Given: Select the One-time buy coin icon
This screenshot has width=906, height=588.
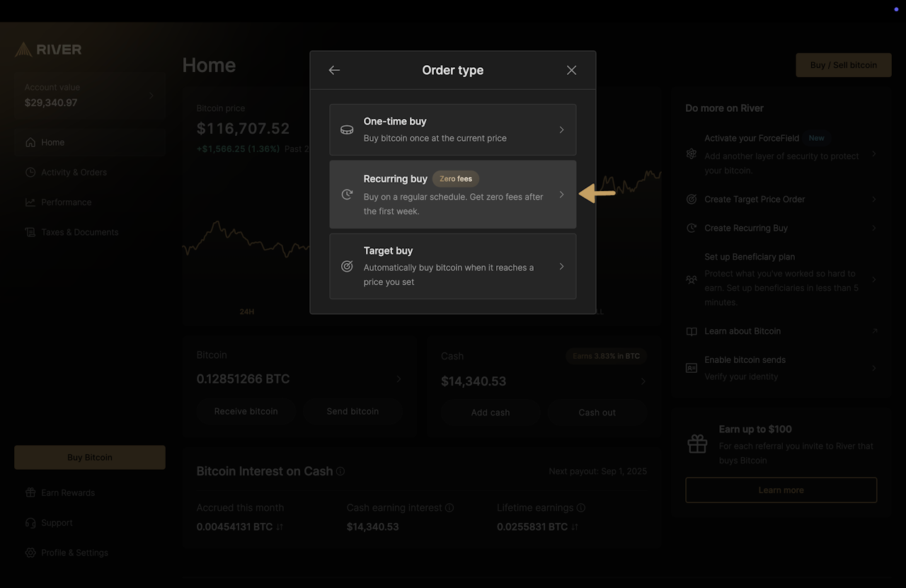Looking at the screenshot, I should [x=347, y=130].
